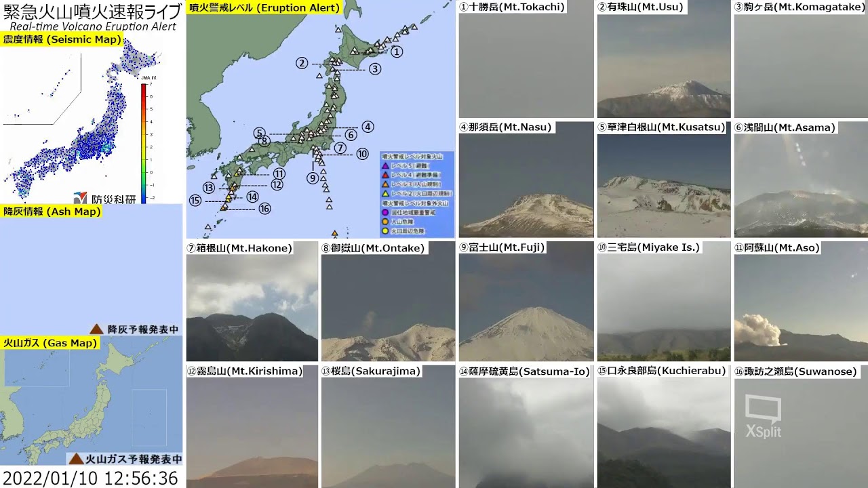The height and width of the screenshot is (488, 868).
Task: Select map marker ④ for Mt. Nasu
Action: tap(368, 127)
